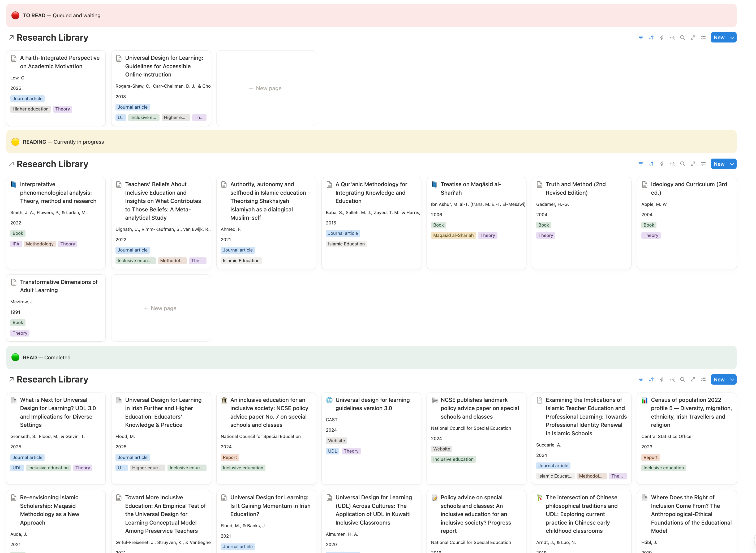Click the Higher education tag on the Lew, G. card

(x=31, y=109)
